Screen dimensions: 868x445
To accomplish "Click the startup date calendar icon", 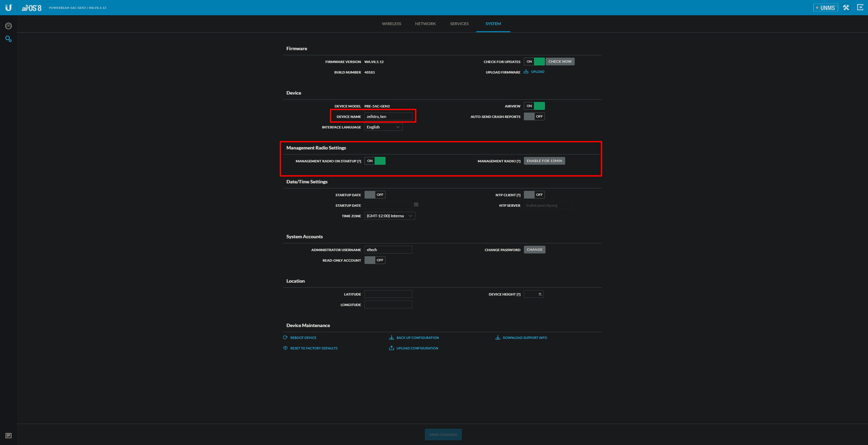I will coord(416,205).
